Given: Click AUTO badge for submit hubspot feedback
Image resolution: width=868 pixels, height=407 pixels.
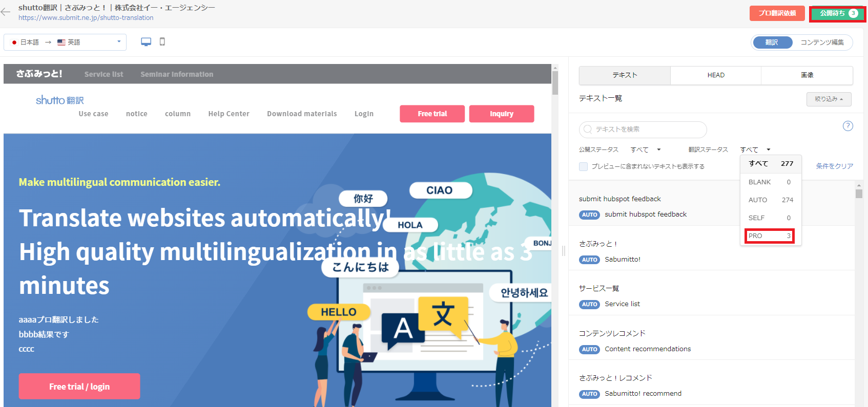Looking at the screenshot, I should pos(589,215).
